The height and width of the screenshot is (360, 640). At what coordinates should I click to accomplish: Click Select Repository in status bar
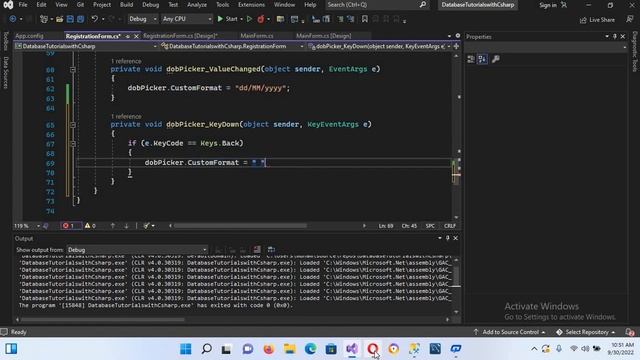[585, 332]
